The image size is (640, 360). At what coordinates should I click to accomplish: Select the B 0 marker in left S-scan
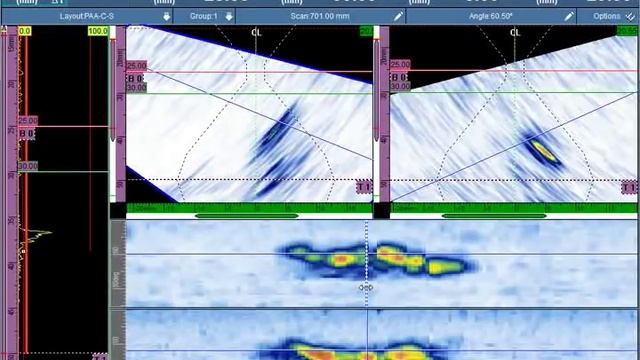136,78
